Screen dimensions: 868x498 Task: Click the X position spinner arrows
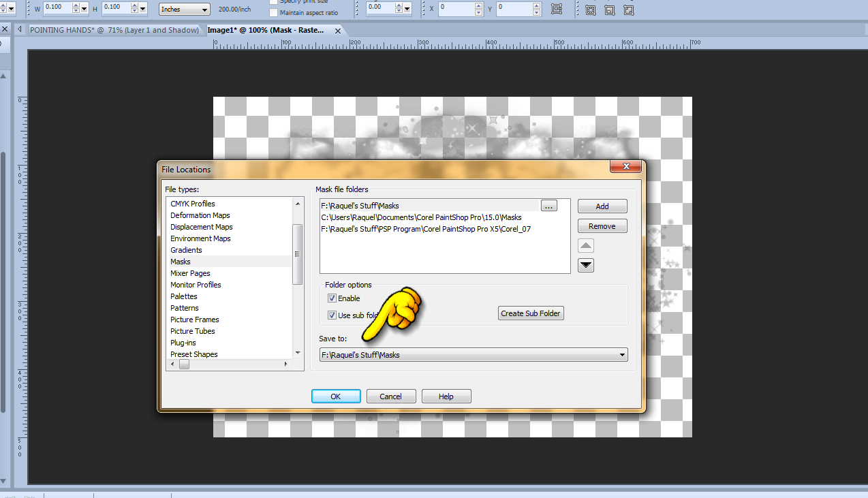click(480, 9)
